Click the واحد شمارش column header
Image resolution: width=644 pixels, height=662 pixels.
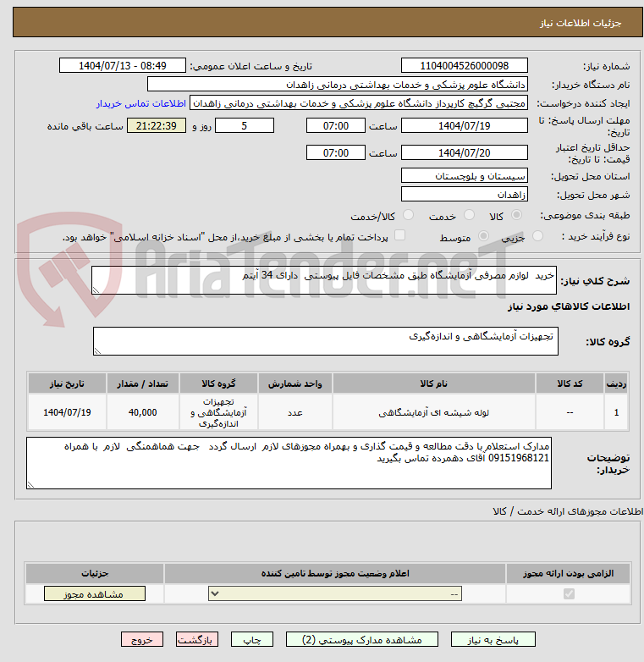295,383
